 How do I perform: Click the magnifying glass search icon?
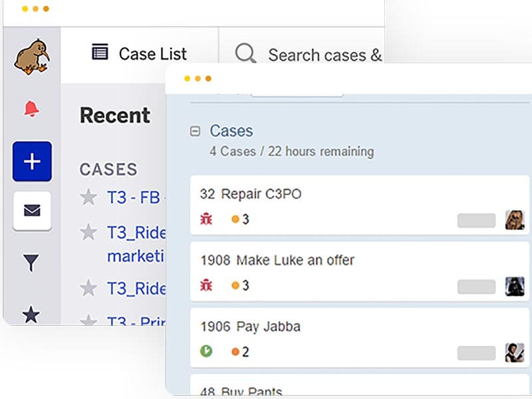point(245,55)
